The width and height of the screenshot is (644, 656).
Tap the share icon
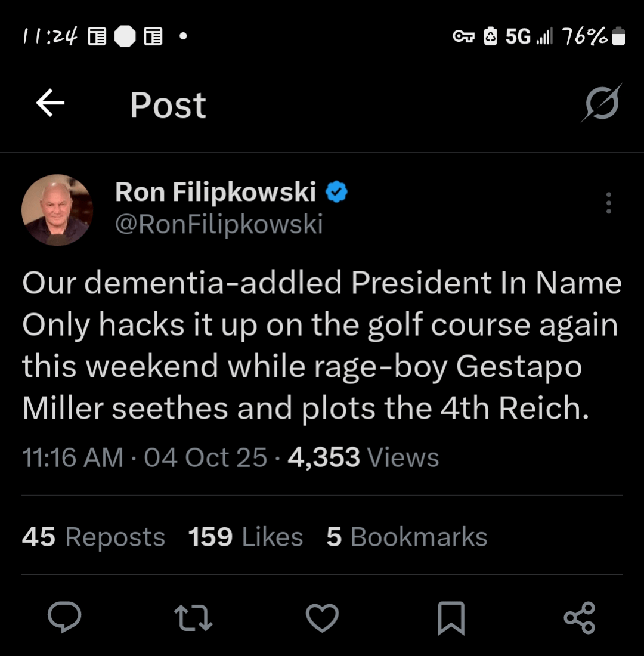[x=579, y=618]
